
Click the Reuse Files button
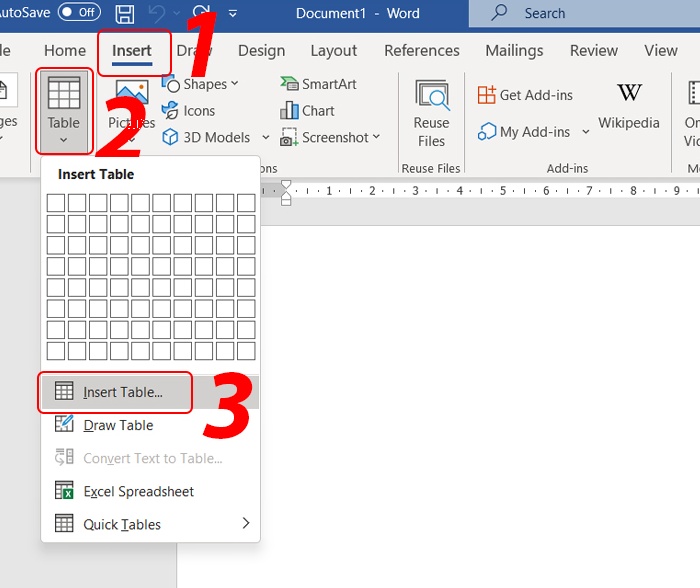pyautogui.click(x=431, y=114)
